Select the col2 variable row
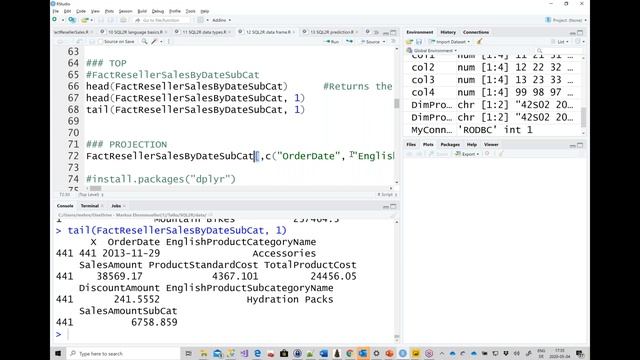This screenshot has width=640, height=360. point(492,67)
